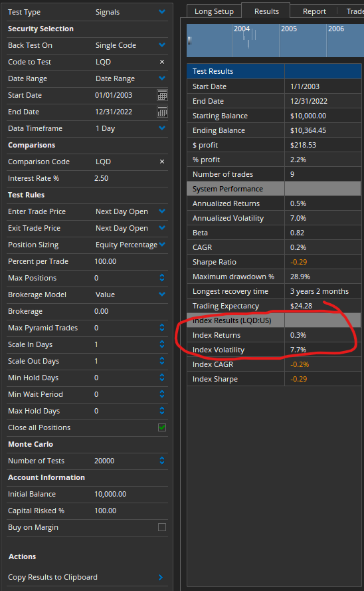364x591 pixels.
Task: Expand the Test Type Signals dropdown
Action: [162, 12]
